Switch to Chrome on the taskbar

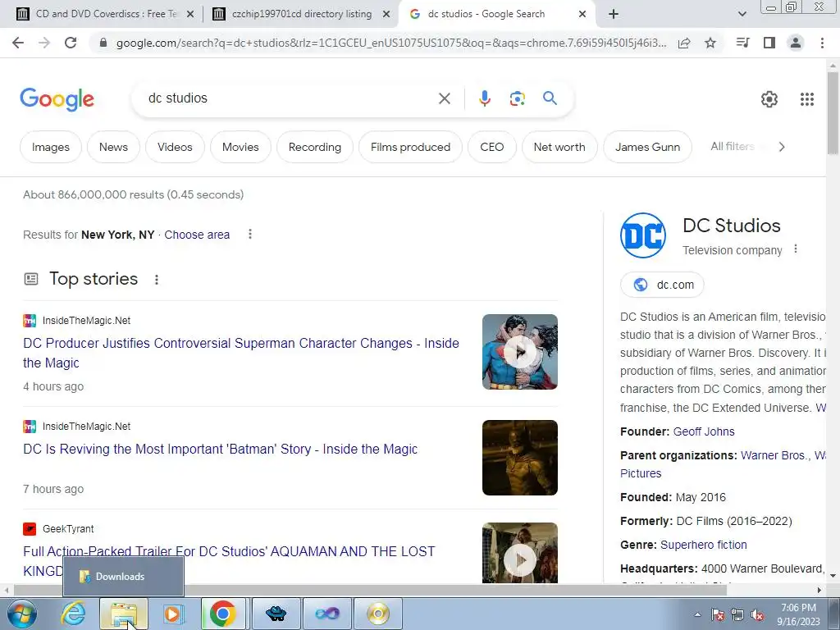(223, 614)
